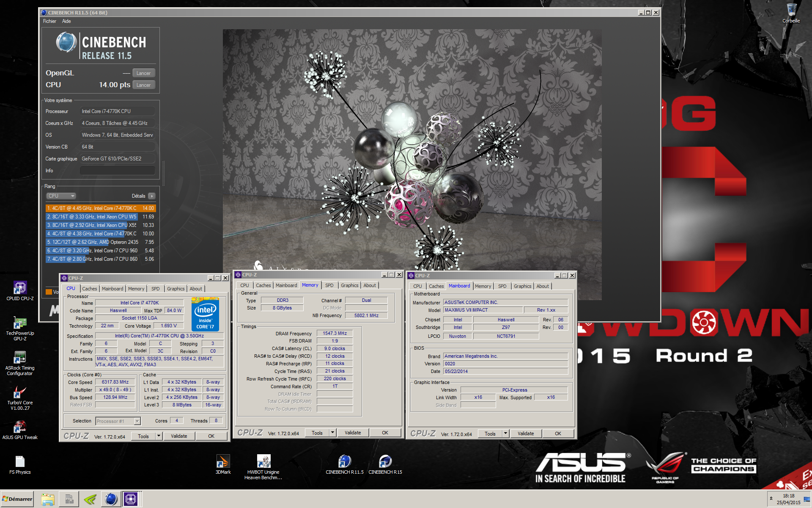Viewport: 812px width, 508px height.
Task: Click the NB Frequency 5802.1 MHz value
Action: tap(366, 315)
